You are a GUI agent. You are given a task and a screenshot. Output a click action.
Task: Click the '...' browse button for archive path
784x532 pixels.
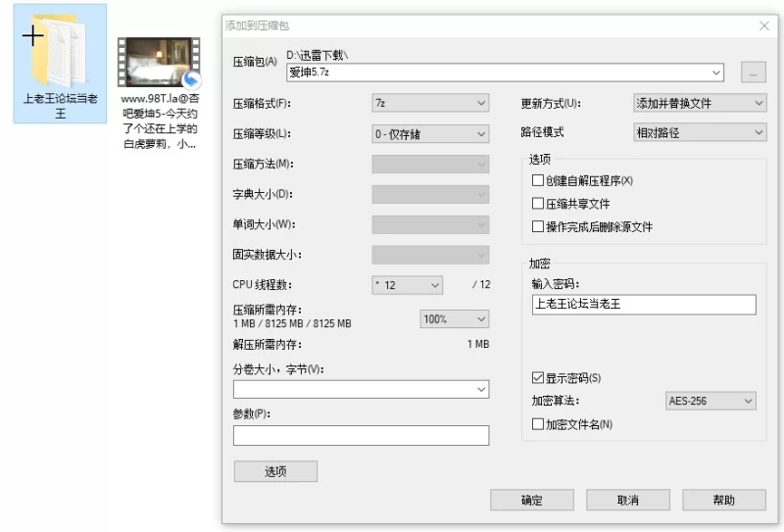(x=753, y=73)
